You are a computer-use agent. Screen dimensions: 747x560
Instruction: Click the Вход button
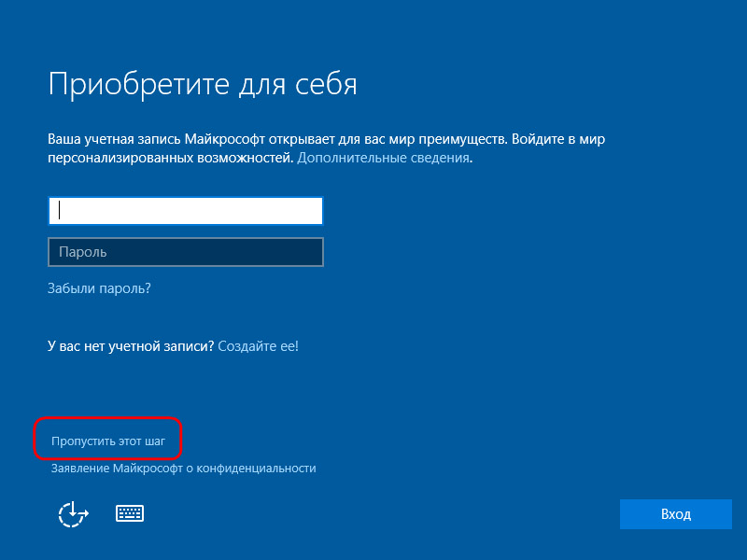[x=675, y=514]
